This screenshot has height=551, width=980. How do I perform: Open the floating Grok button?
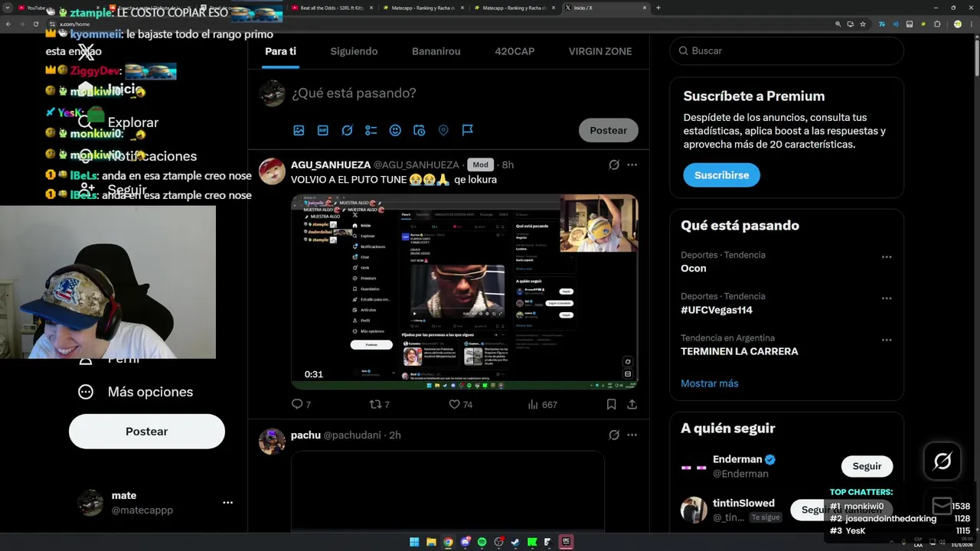(x=942, y=461)
